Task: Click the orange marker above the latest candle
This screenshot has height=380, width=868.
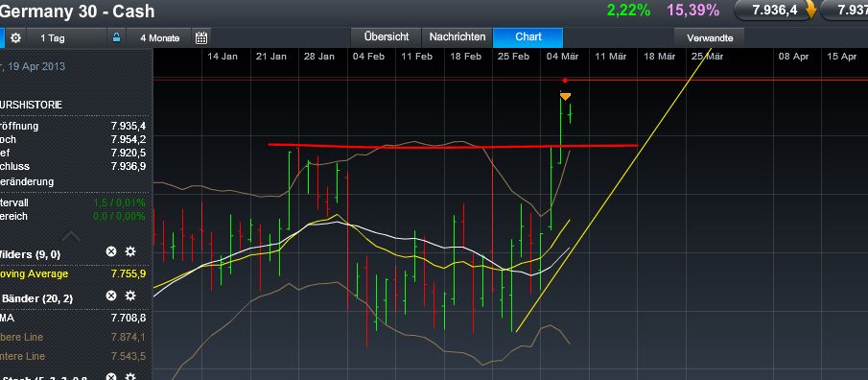Action: coord(565,97)
